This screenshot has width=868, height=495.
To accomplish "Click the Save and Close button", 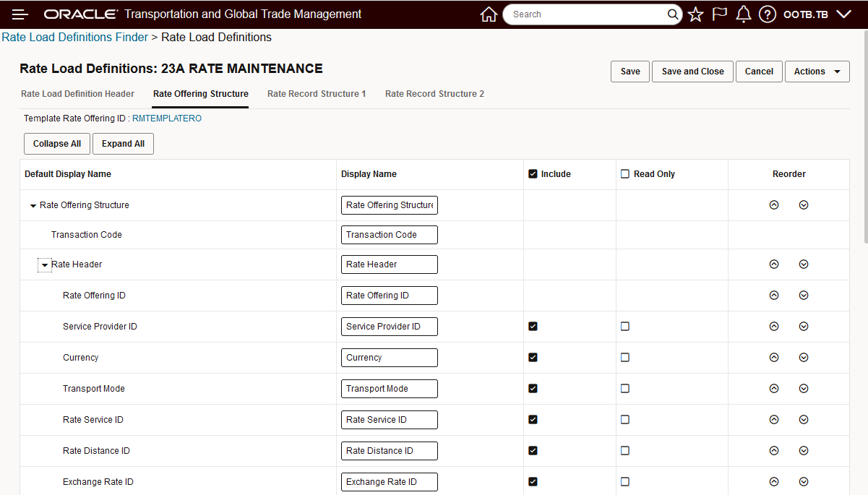I will point(692,72).
